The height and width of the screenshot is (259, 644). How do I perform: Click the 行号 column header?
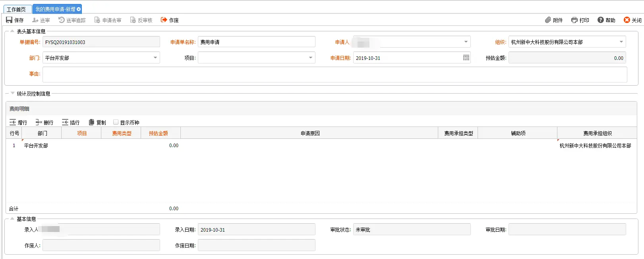click(x=14, y=133)
